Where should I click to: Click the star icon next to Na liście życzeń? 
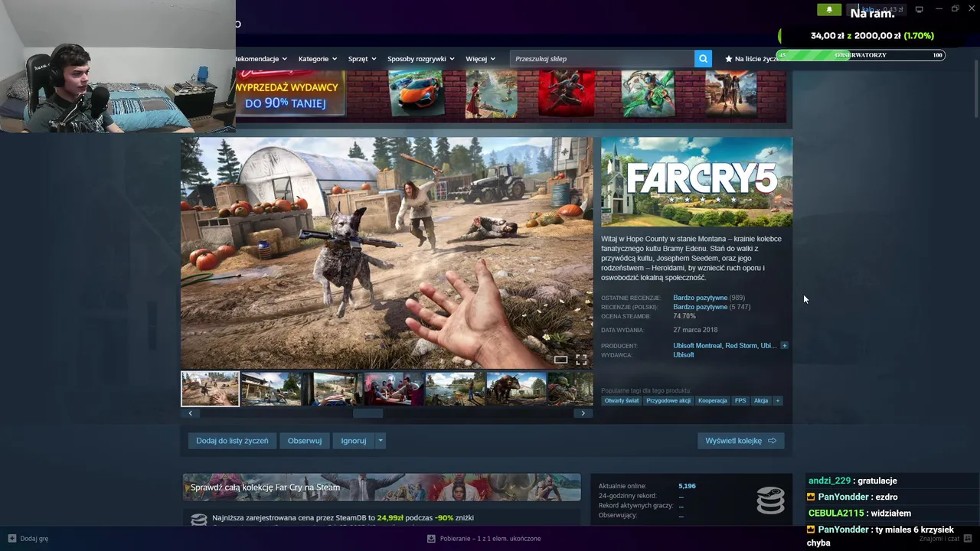728,59
